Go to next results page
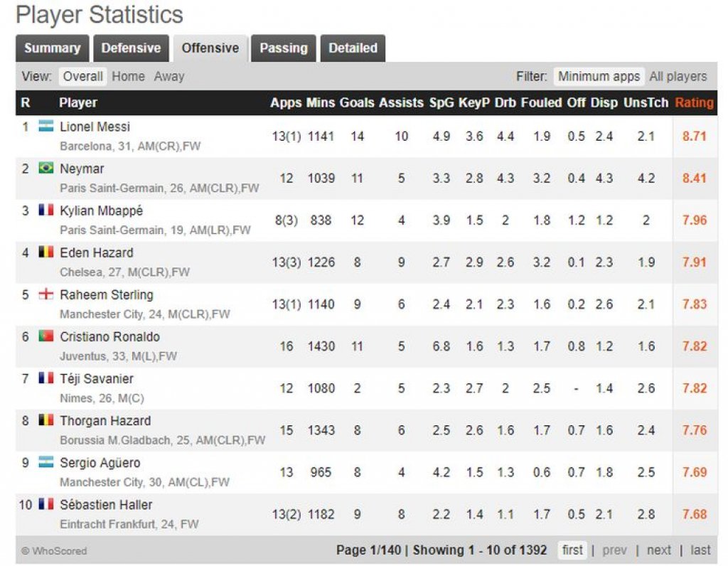 pos(659,550)
